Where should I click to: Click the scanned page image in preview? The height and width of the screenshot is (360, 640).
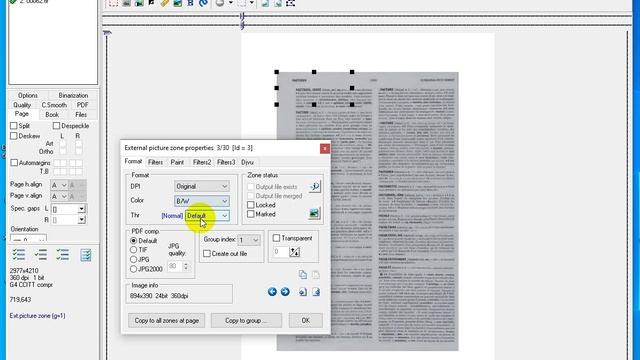(x=367, y=211)
